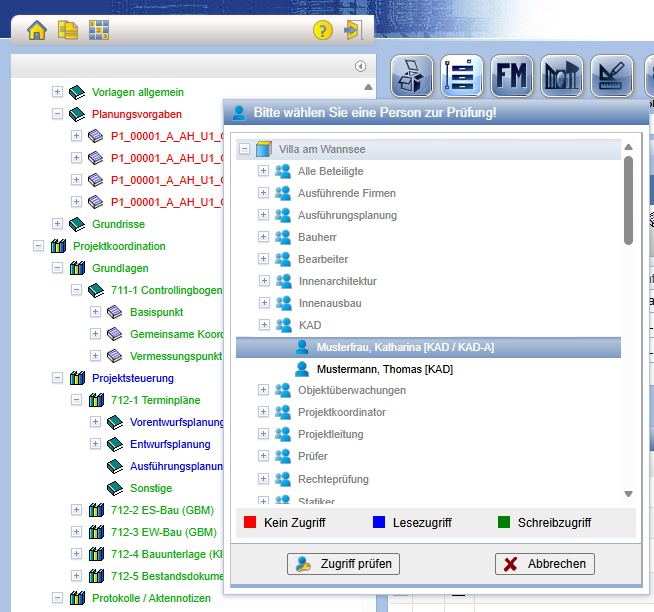This screenshot has height=612, width=654.
Task: Open the yellow documents icon
Action: [x=68, y=30]
